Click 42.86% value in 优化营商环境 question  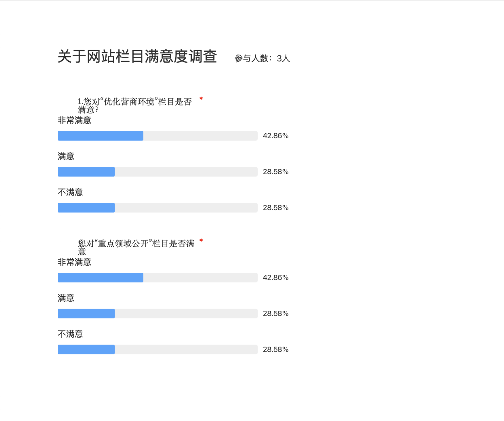point(275,136)
